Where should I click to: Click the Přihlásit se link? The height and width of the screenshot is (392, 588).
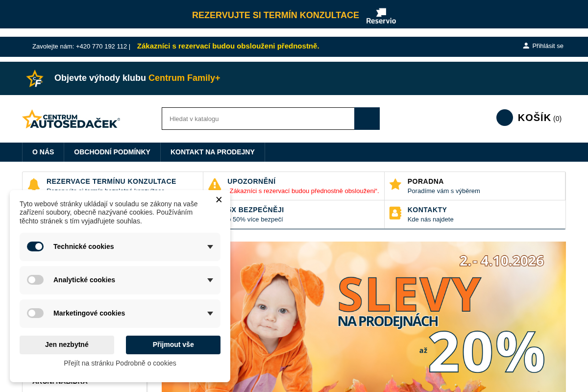[548, 46]
